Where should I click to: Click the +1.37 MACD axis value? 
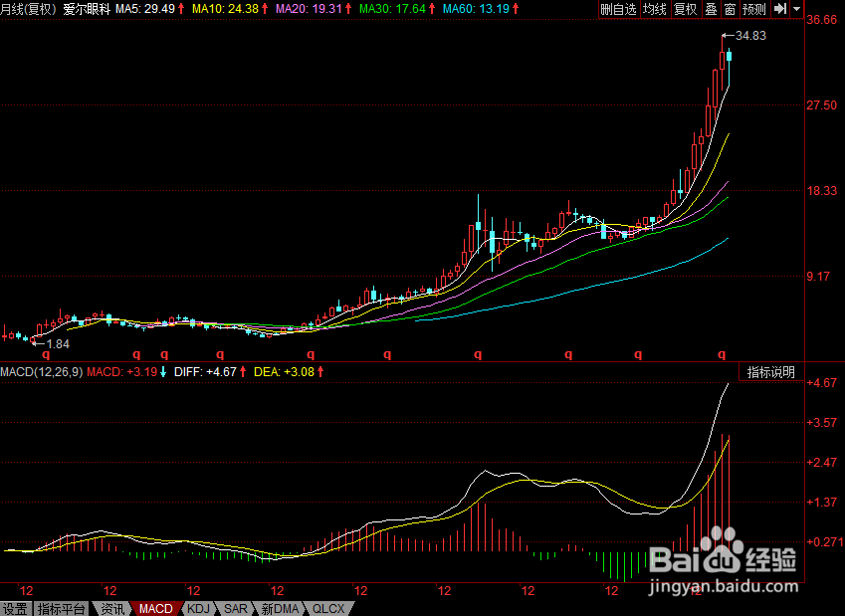(822, 503)
